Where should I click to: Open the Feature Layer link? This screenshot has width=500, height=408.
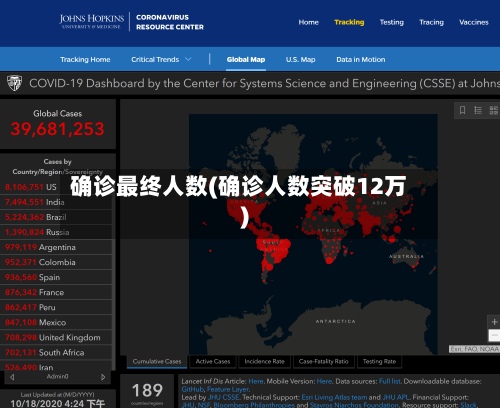228,389
